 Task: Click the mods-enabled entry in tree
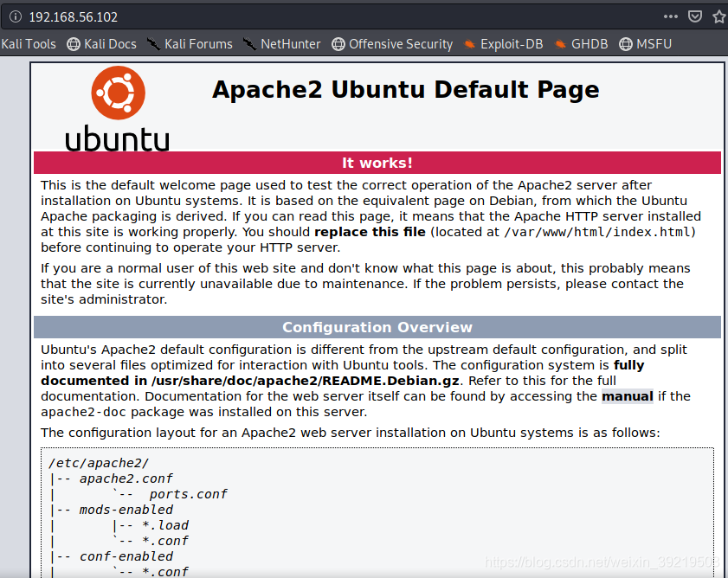[x=126, y=510]
